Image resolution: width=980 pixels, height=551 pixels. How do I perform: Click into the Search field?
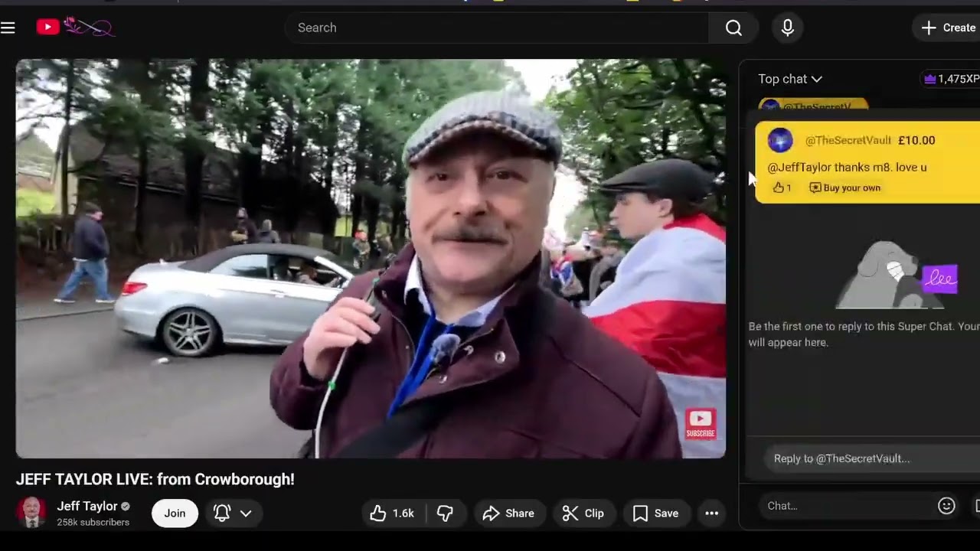click(x=497, y=28)
